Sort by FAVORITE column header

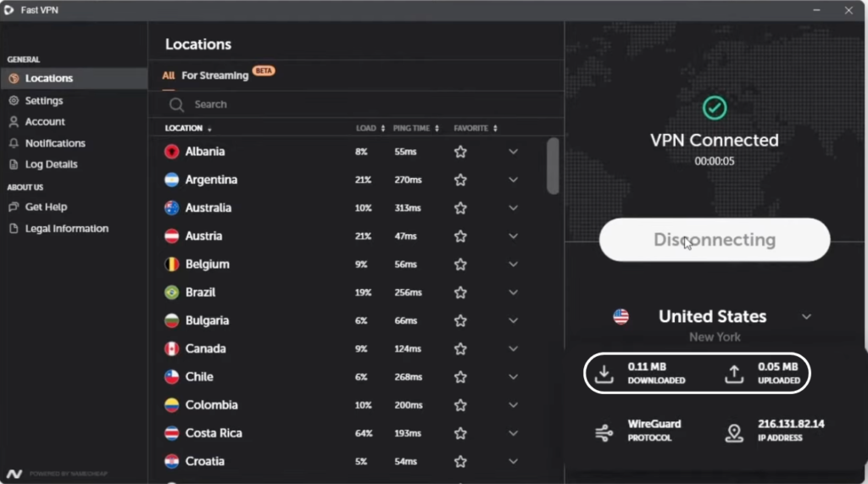pyautogui.click(x=476, y=128)
